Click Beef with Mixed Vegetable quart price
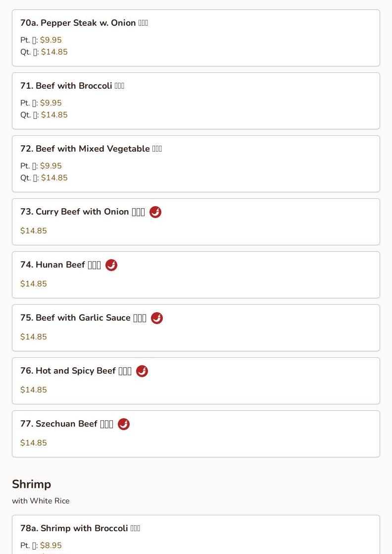Viewport: 392px width, 554px height. point(54,178)
